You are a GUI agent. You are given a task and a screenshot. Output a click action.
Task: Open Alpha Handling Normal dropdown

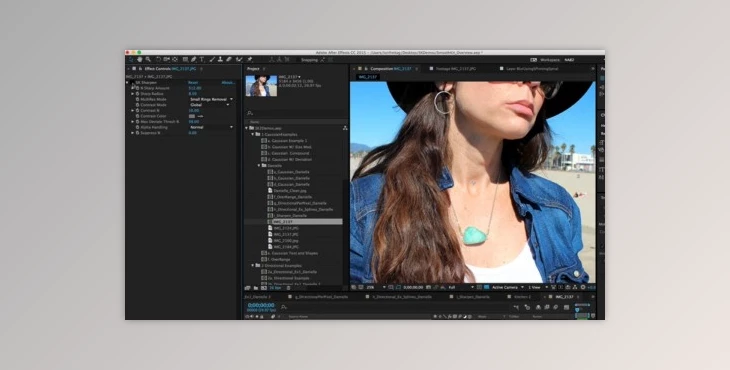point(211,127)
